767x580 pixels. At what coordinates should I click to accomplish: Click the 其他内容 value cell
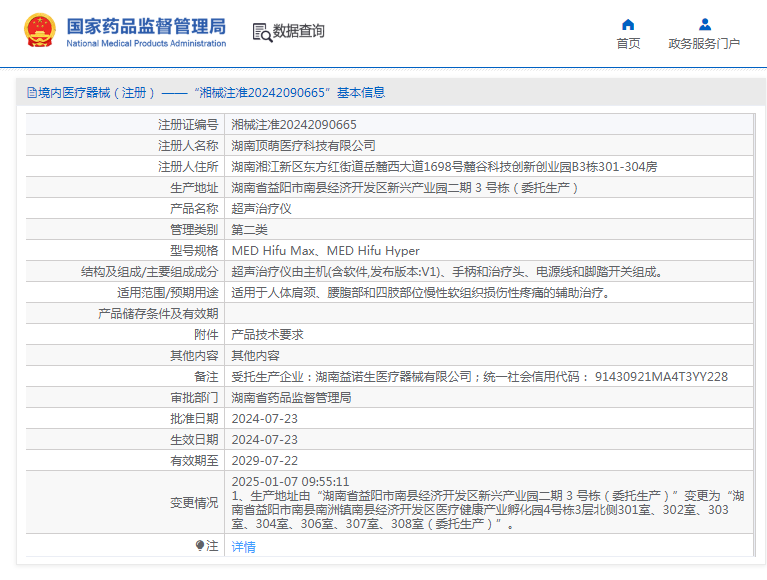(255, 356)
